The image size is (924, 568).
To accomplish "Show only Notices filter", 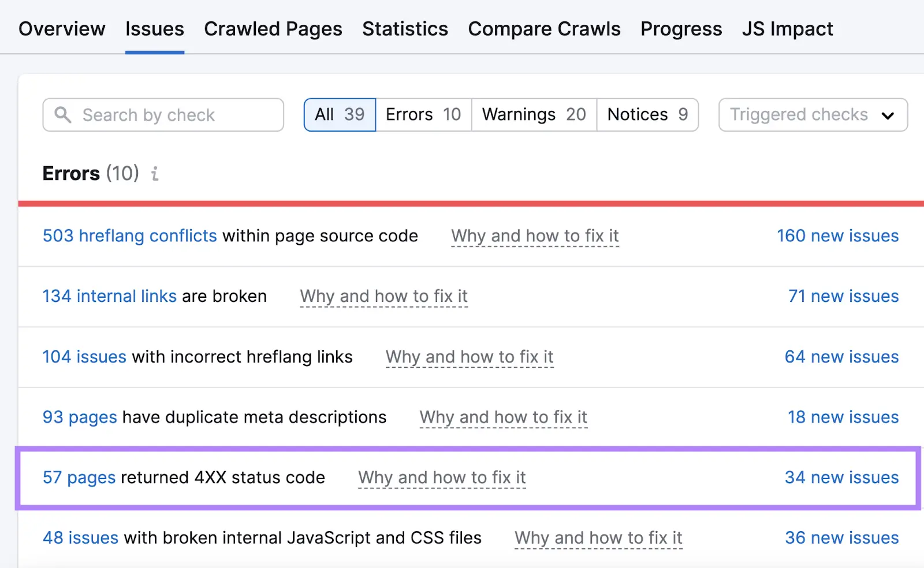I will [x=647, y=114].
